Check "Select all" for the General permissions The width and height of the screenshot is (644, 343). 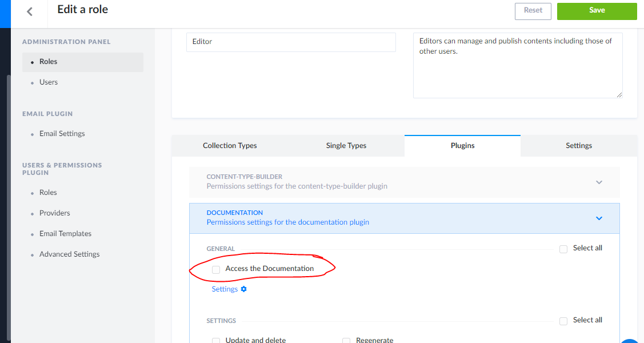(563, 249)
